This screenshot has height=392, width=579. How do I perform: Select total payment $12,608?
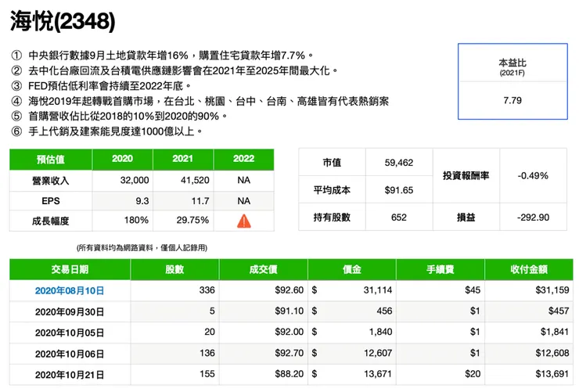pos(552,353)
